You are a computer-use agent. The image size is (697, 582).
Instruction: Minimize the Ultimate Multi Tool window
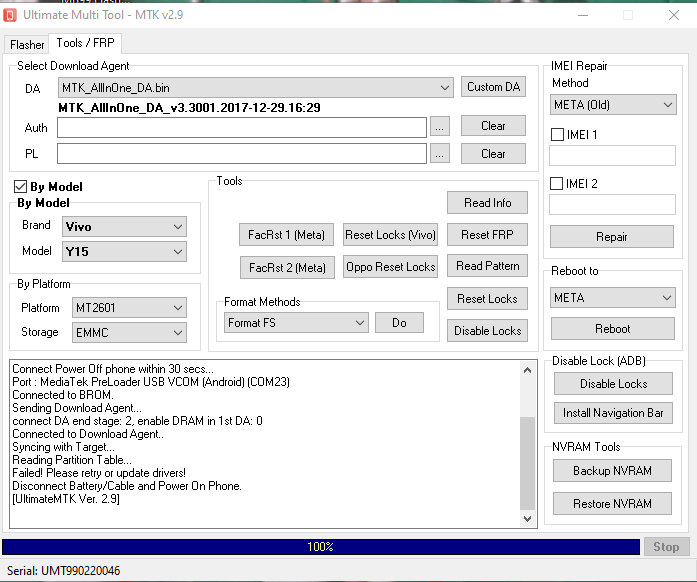point(583,15)
